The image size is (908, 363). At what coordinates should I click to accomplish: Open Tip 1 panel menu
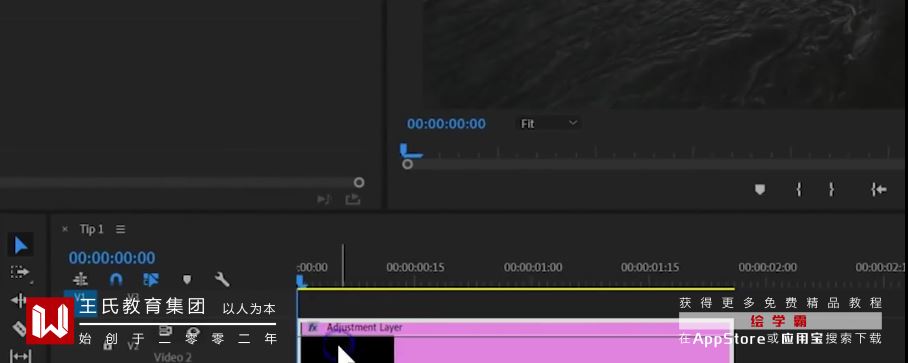[x=120, y=229]
